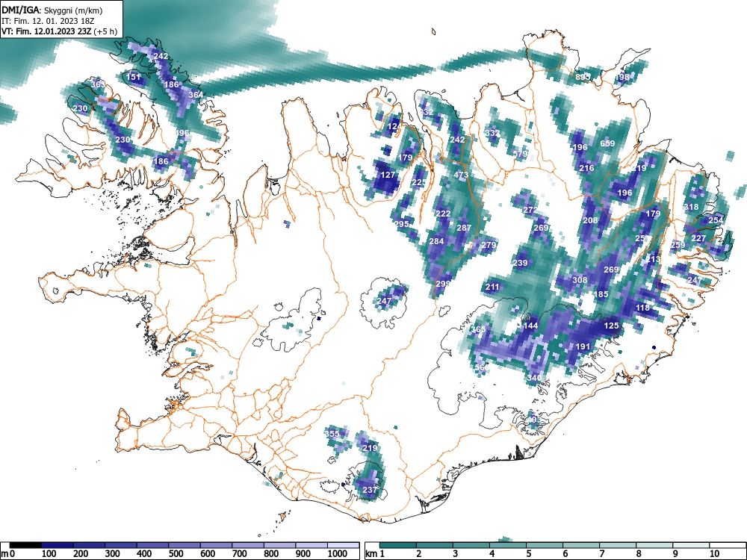Click the visibility value '191' on the map

coord(583,346)
